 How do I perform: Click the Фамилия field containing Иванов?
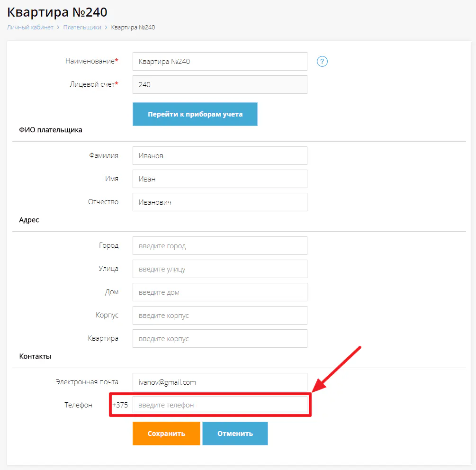(x=220, y=155)
